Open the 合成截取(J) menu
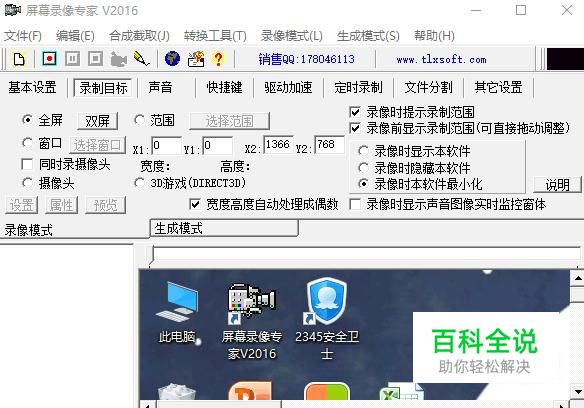Screen dimensions: 584x408 (x=139, y=36)
